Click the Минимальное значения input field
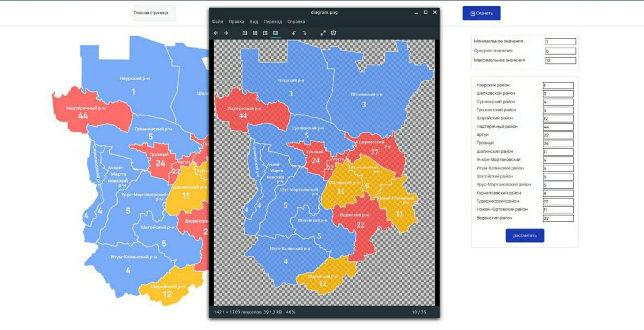The height and width of the screenshot is (330, 644). click(x=561, y=42)
